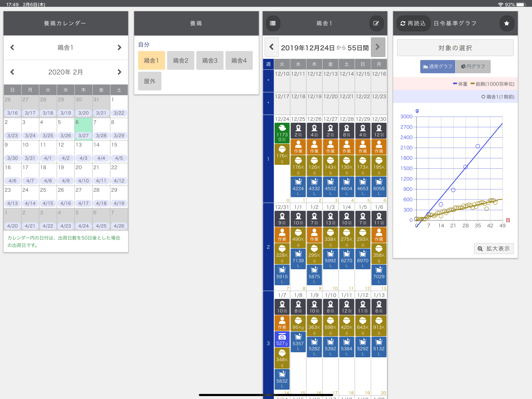This screenshot has height=399, width=532.
Task: Open the 490Kg feed entry on 1/1
Action: pos(298,238)
